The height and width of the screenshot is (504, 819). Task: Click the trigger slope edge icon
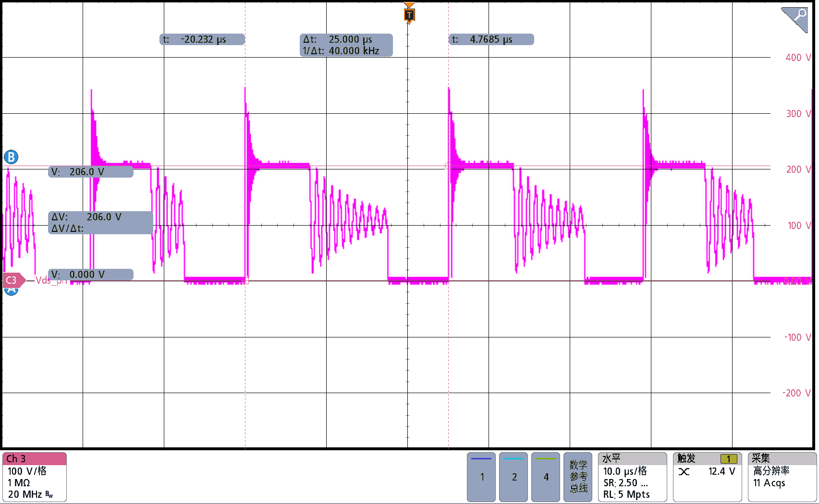(684, 472)
